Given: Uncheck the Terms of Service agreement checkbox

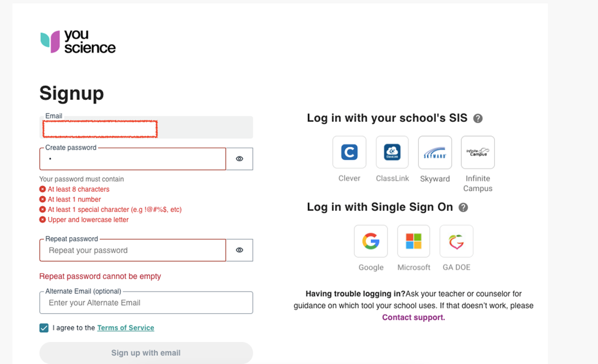Looking at the screenshot, I should coord(44,328).
